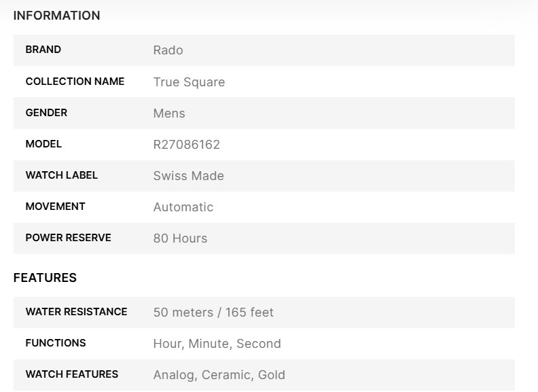Viewport: 538px width, 392px height.
Task: Click the Swiss Made watch label value
Action: (x=188, y=176)
